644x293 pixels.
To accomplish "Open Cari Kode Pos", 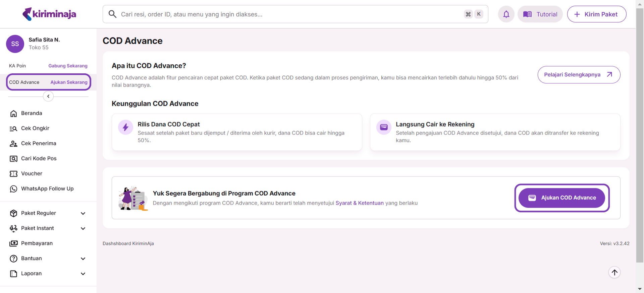I will pos(39,158).
